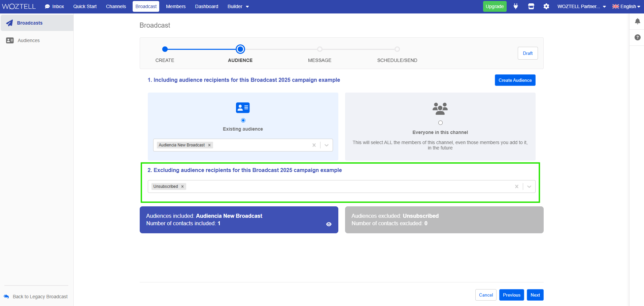Preview included contacts with the eye toggle
Screen dimensions: 644x306
[x=329, y=224]
